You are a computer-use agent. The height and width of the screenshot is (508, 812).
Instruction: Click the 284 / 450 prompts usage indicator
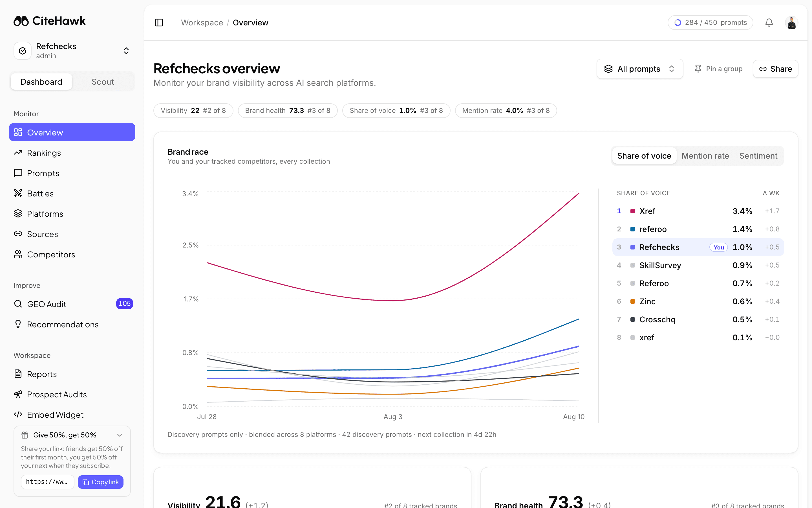tap(710, 23)
